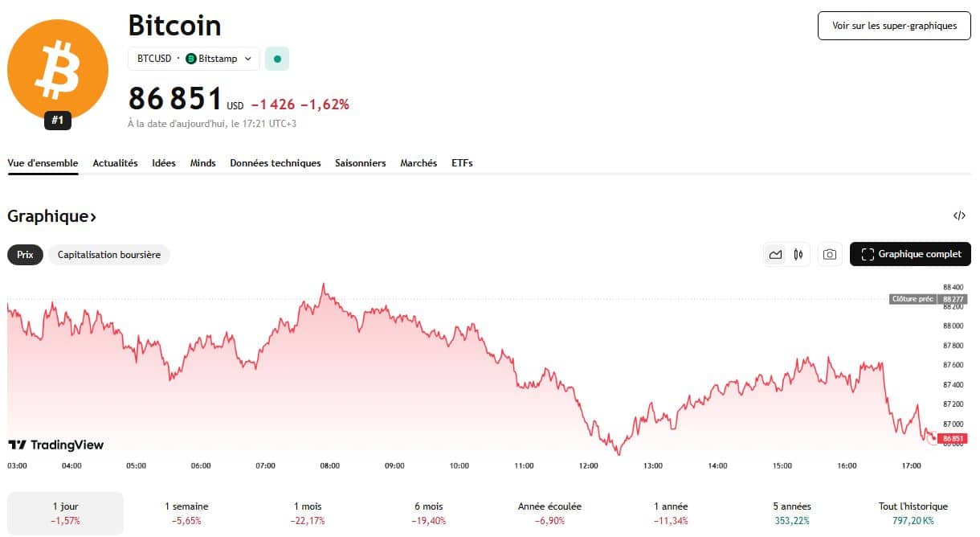Select the Prix toggle button

tap(25, 255)
